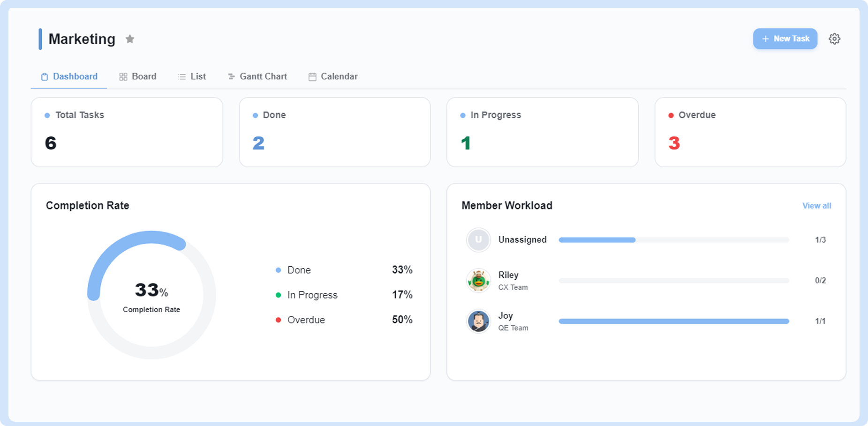Click the View all link
Screen dimensions: 868x426
816,206
